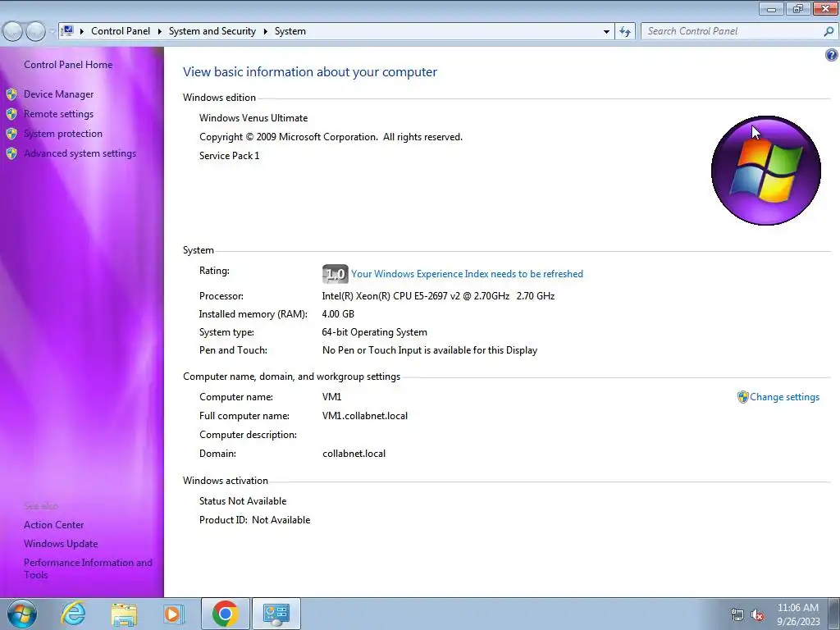Click the 'Windows Venus Ultimate' edition text
This screenshot has height=630, width=840.
click(x=253, y=118)
